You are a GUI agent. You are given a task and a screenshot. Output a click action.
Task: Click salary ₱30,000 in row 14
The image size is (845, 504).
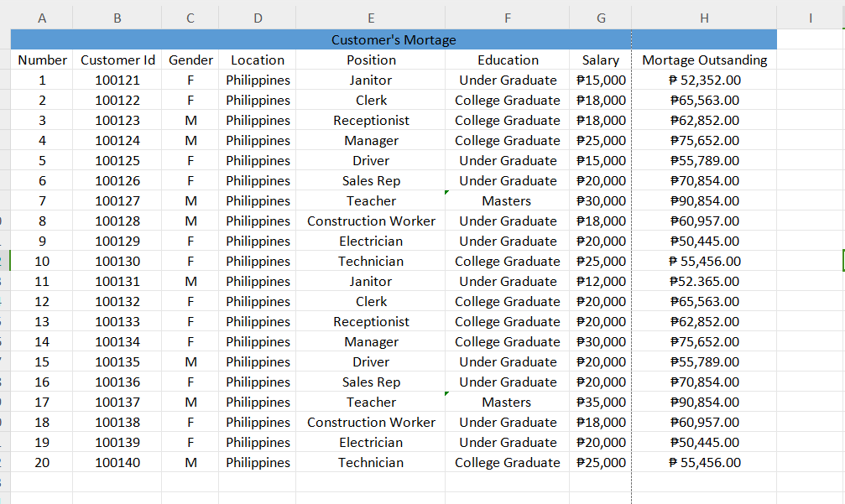(601, 342)
